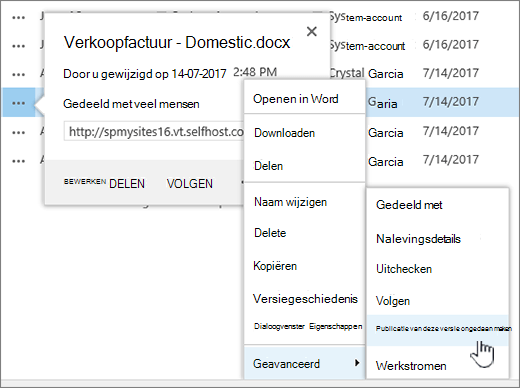The height and width of the screenshot is (388, 520).
Task: Expand the Geavanceerd submenu arrow
Action: [357, 363]
